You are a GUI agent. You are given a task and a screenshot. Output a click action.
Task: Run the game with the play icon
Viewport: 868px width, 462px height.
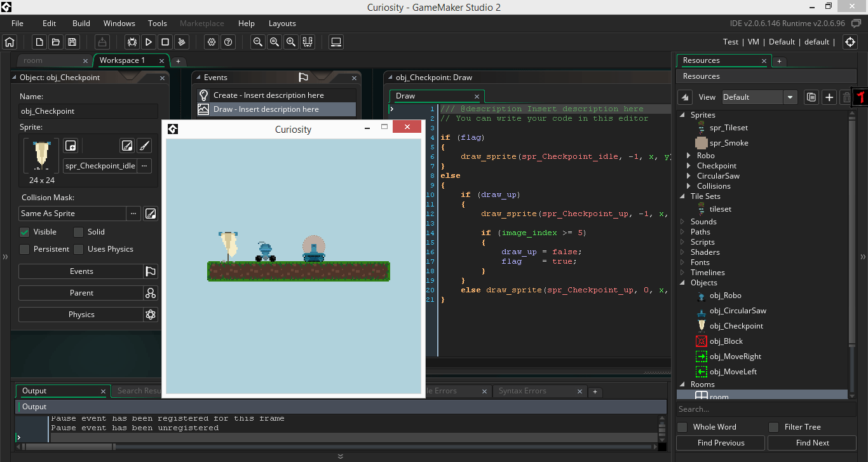tap(149, 42)
